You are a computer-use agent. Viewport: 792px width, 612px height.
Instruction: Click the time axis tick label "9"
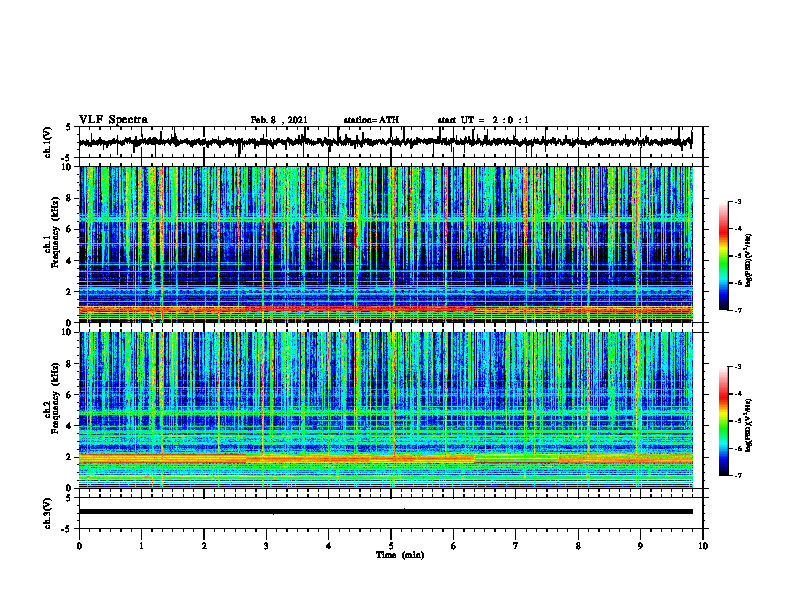click(x=640, y=546)
